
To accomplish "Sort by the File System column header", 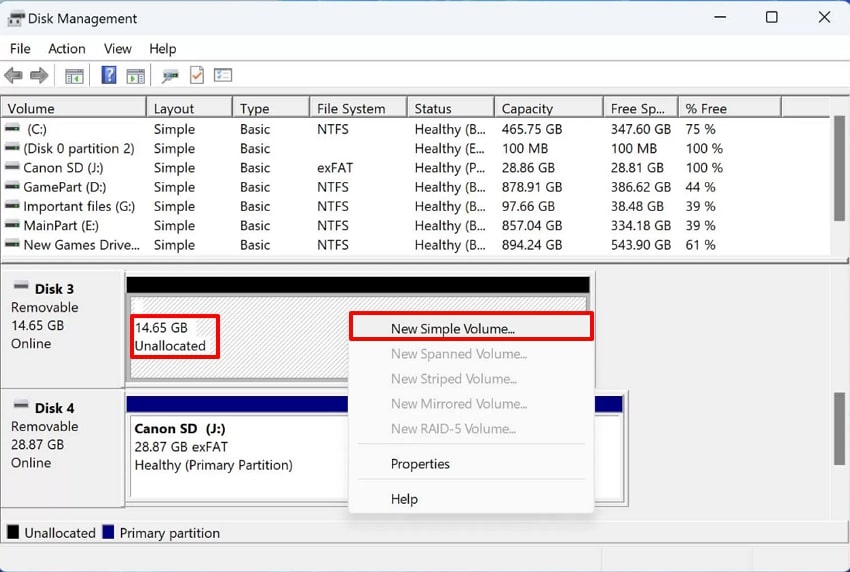I will pos(358,108).
